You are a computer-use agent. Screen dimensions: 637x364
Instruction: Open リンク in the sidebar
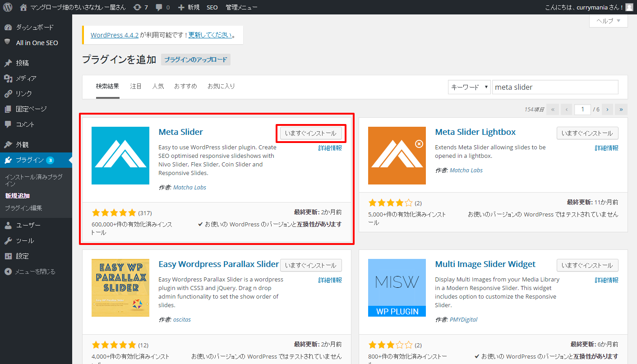coord(36,93)
